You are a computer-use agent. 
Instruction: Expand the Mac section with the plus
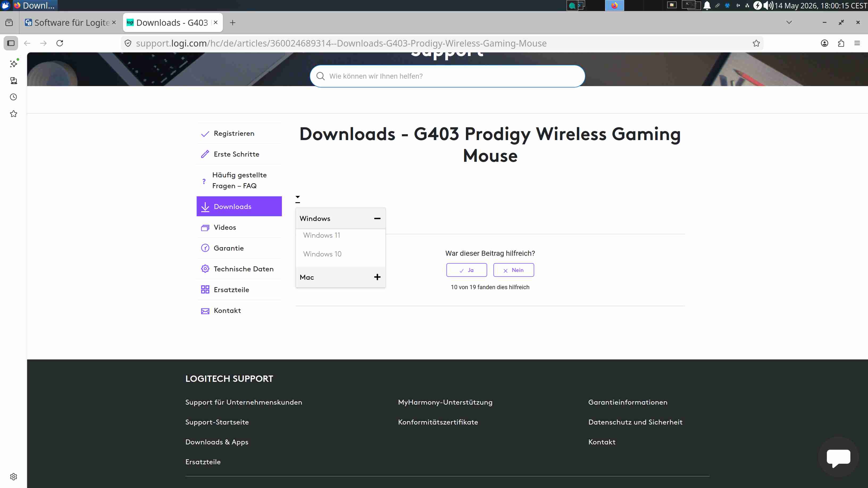[x=377, y=277]
